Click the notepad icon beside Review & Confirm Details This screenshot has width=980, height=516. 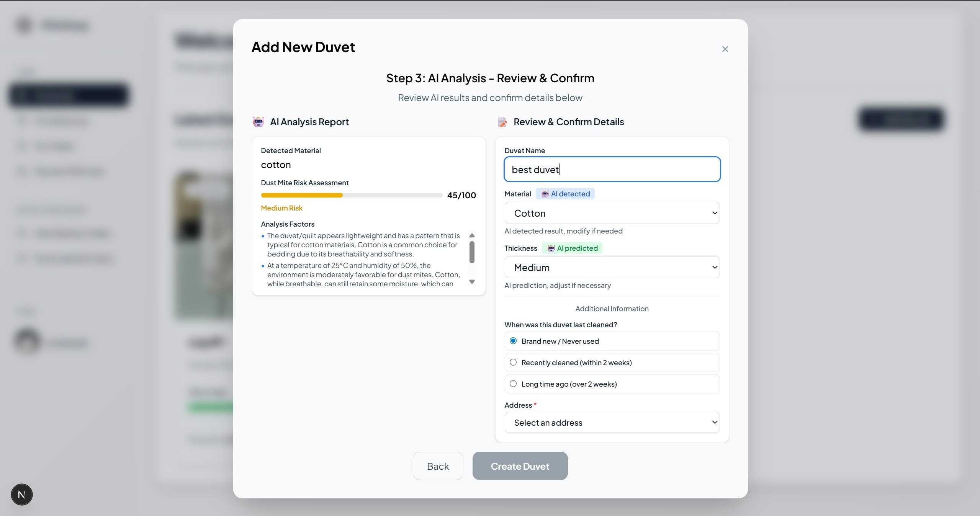pos(502,122)
